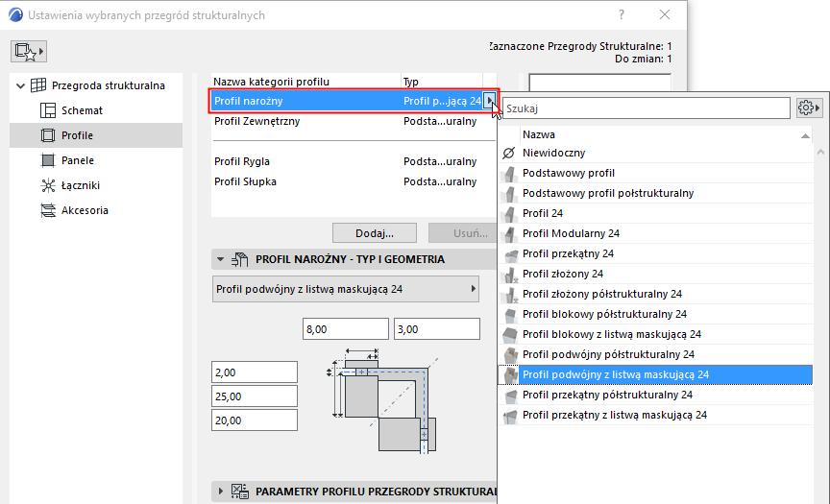Click the Łączniki page icon
The width and height of the screenshot is (830, 504).
[48, 185]
